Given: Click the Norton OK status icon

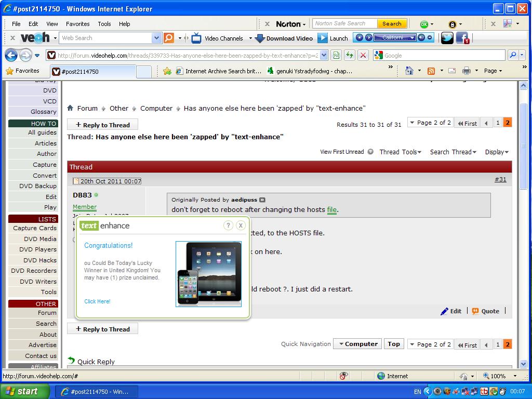Looking at the screenshot, I should (x=424, y=24).
